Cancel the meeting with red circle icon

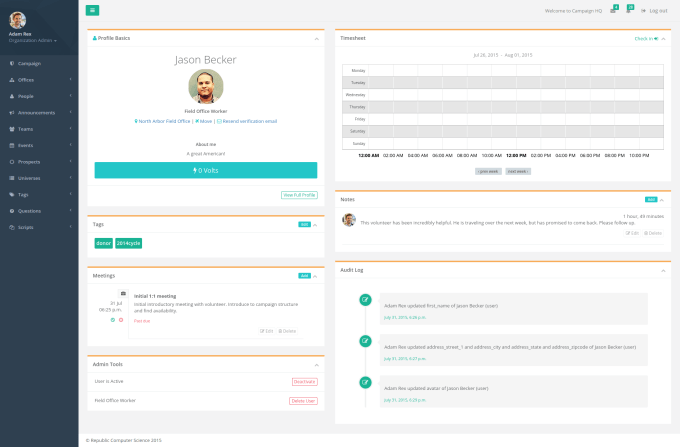pyautogui.click(x=121, y=320)
